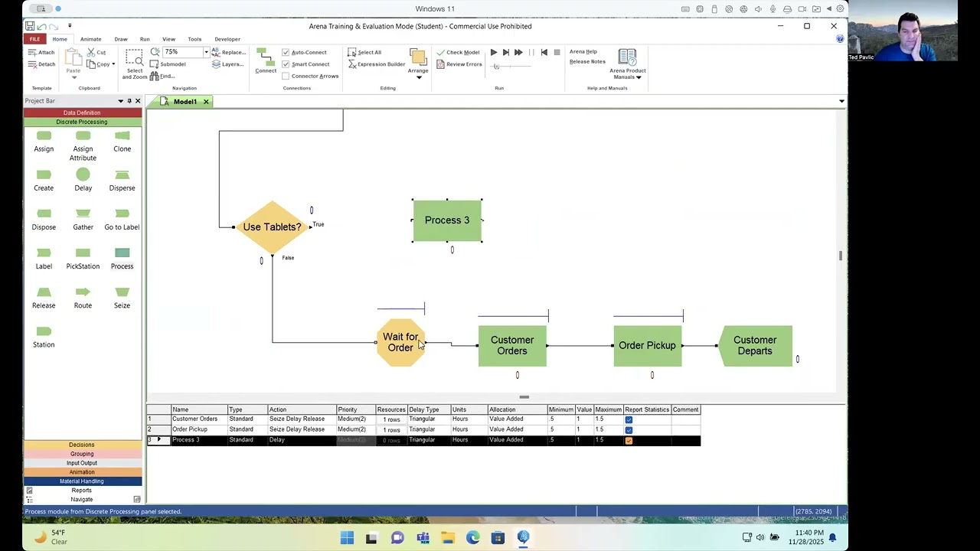Select the PickStation module
The image size is (980, 551).
click(x=83, y=258)
